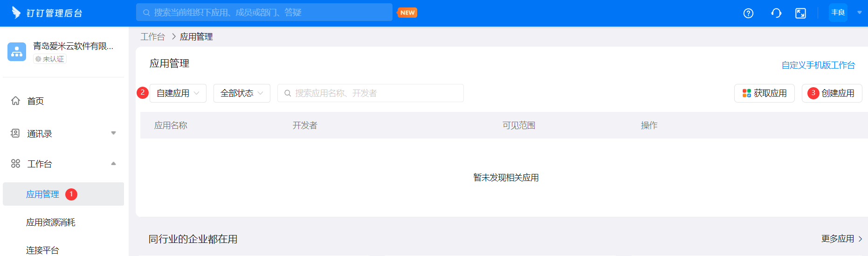Click the 通讯录 contacts icon

coord(15,133)
